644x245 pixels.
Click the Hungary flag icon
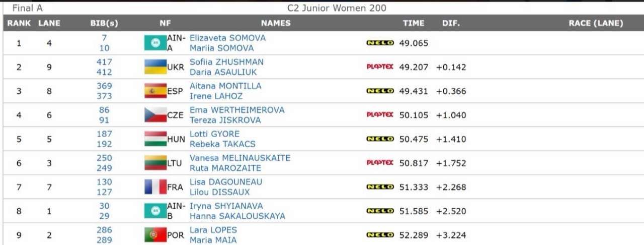[155, 139]
